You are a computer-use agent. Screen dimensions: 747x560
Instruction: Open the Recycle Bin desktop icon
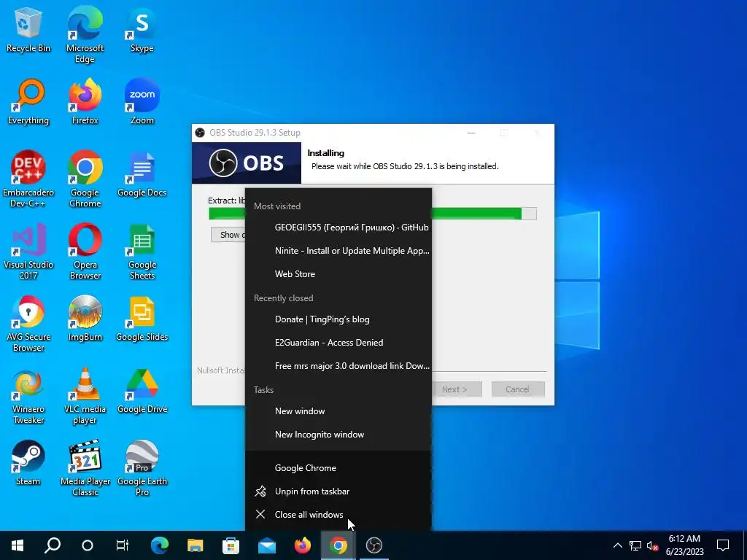28,29
